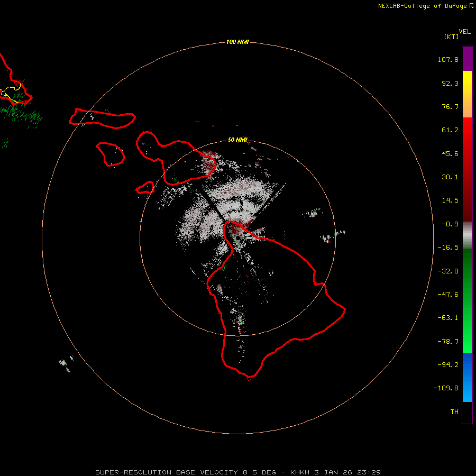Click the 76.7 velocity scale value
The height and width of the screenshot is (476, 476).
[450, 106]
